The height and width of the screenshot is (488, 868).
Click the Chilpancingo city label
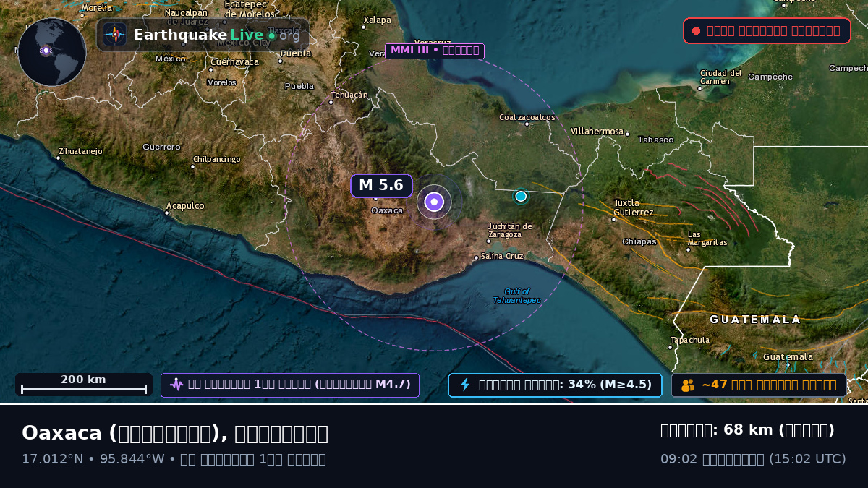point(216,159)
